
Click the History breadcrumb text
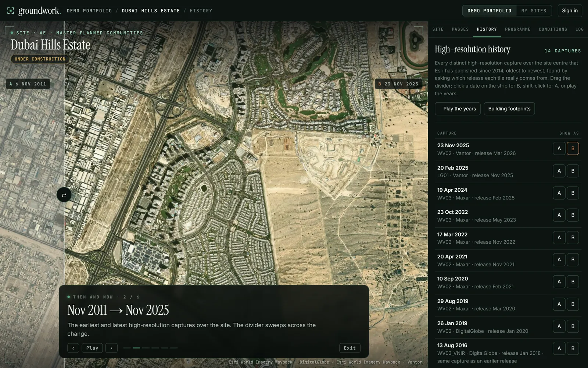pyautogui.click(x=201, y=11)
